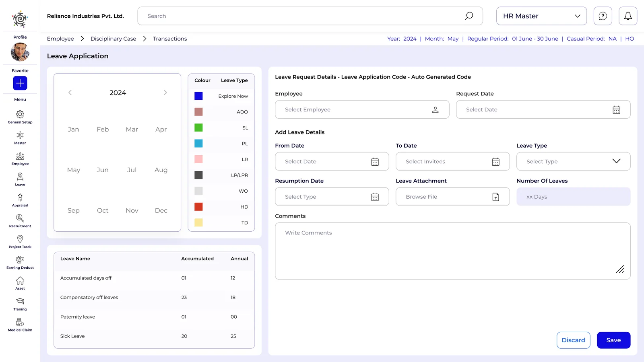Image resolution: width=644 pixels, height=362 pixels.
Task: Click the profile photo avatar
Action: 20,52
